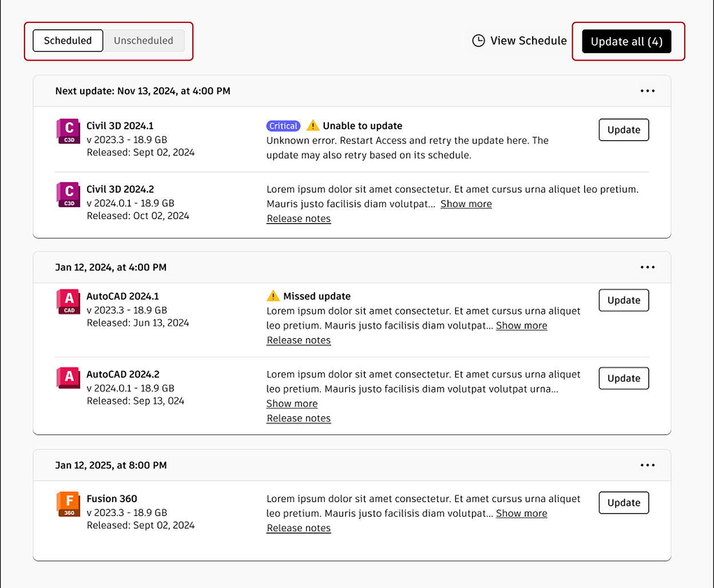This screenshot has height=588, width=714.
Task: Open Release notes for Civil 3D 2024.2
Action: 299,218
